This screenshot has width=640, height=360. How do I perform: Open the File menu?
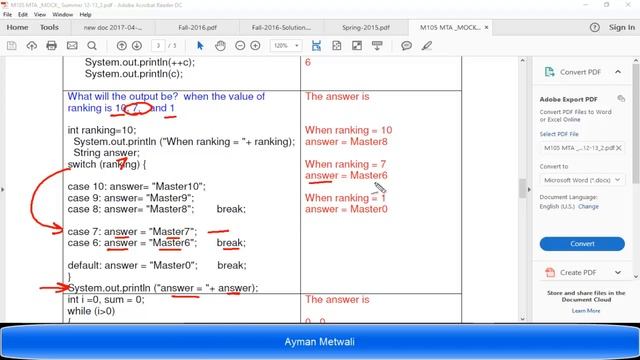pyautogui.click(x=7, y=14)
